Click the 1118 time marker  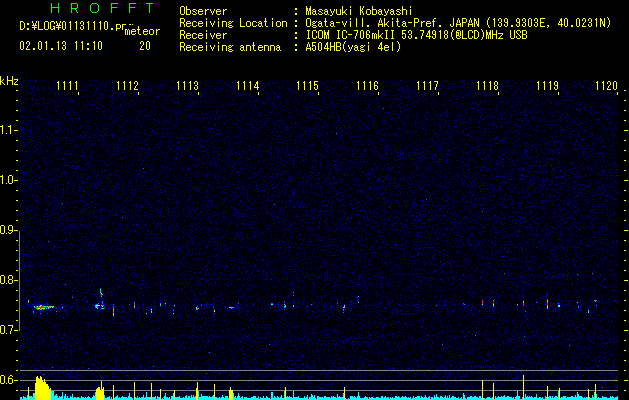(x=487, y=86)
